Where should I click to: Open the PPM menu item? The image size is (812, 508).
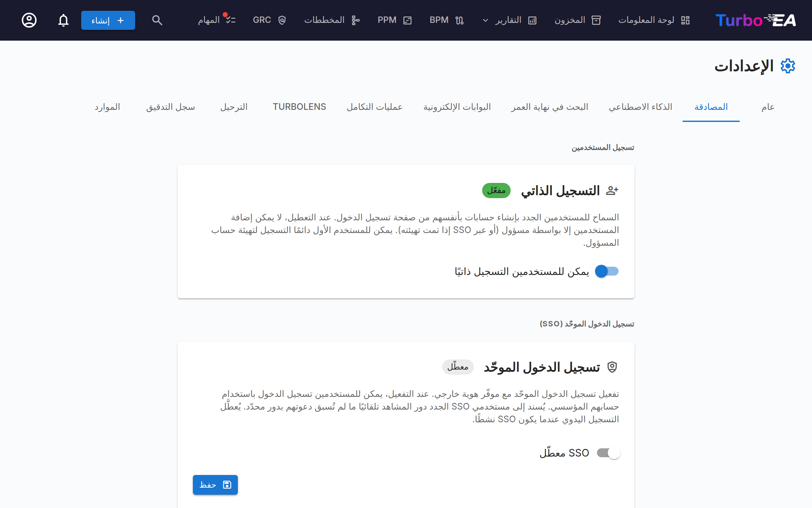click(395, 20)
